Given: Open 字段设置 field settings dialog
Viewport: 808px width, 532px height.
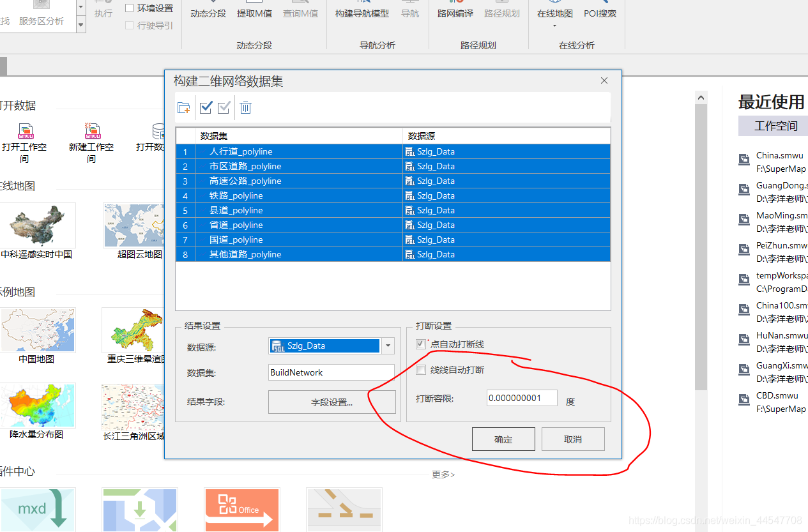Looking at the screenshot, I should pos(332,402).
